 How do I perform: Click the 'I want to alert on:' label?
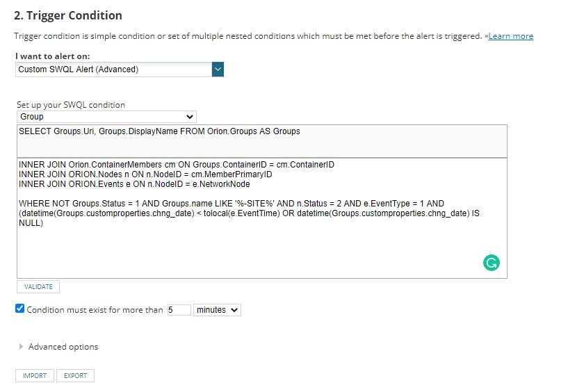click(x=53, y=56)
